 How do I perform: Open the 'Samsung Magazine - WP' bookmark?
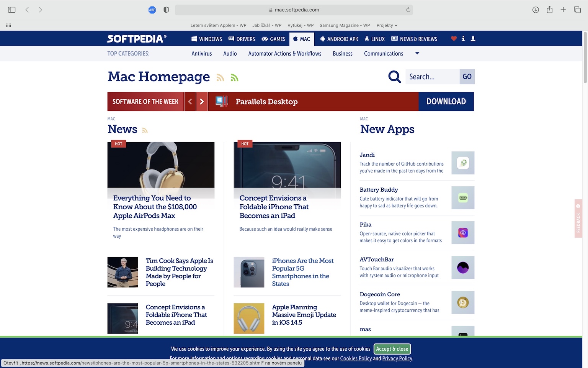[345, 25]
